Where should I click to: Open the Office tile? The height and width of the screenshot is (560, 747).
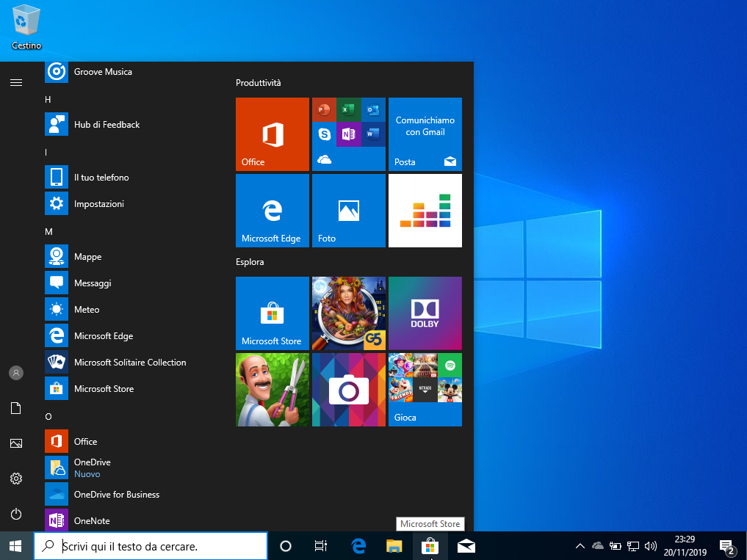click(273, 134)
